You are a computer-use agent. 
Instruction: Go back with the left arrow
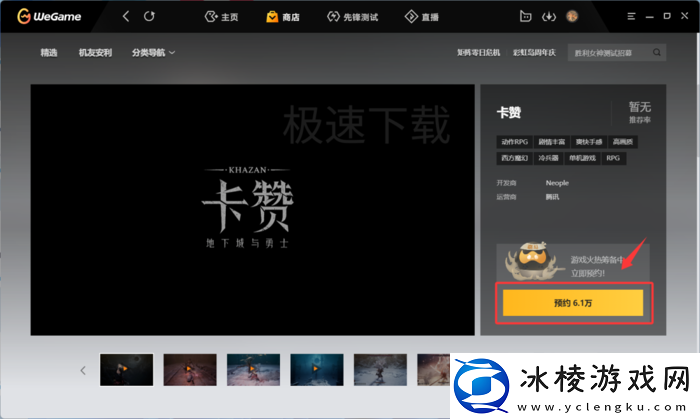pos(126,17)
